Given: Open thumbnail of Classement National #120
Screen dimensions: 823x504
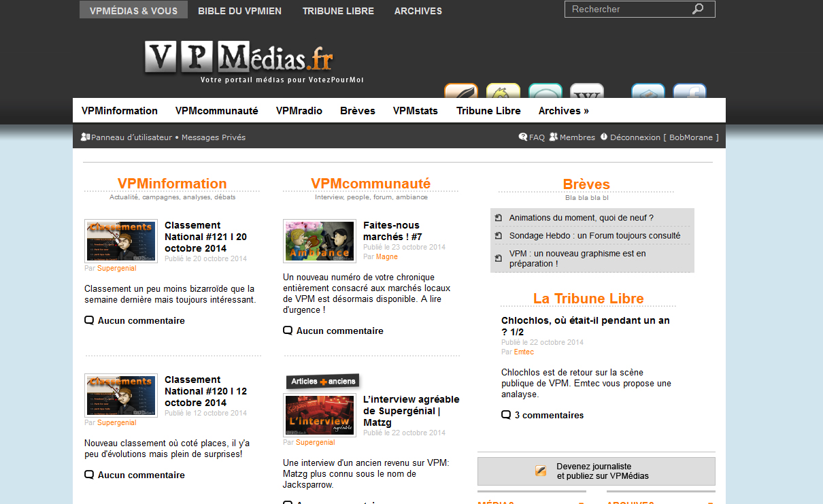Looking at the screenshot, I should (x=121, y=395).
